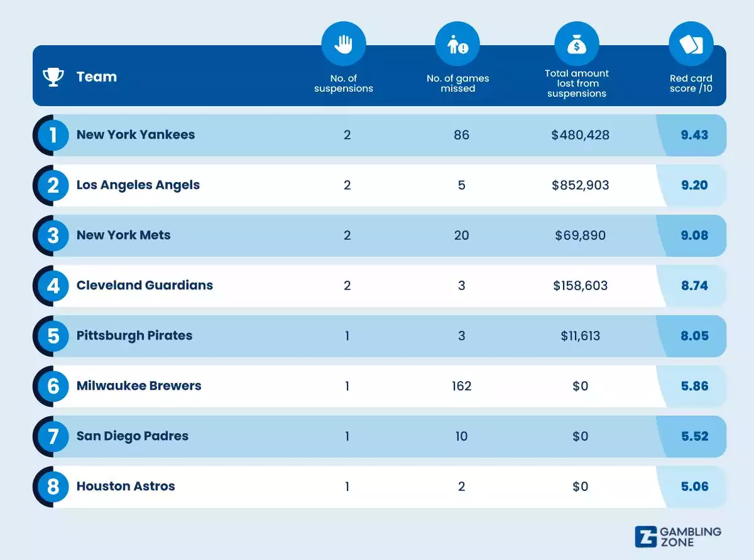Select the rank 8 number badge
The height and width of the screenshot is (560, 754).
pos(53,487)
